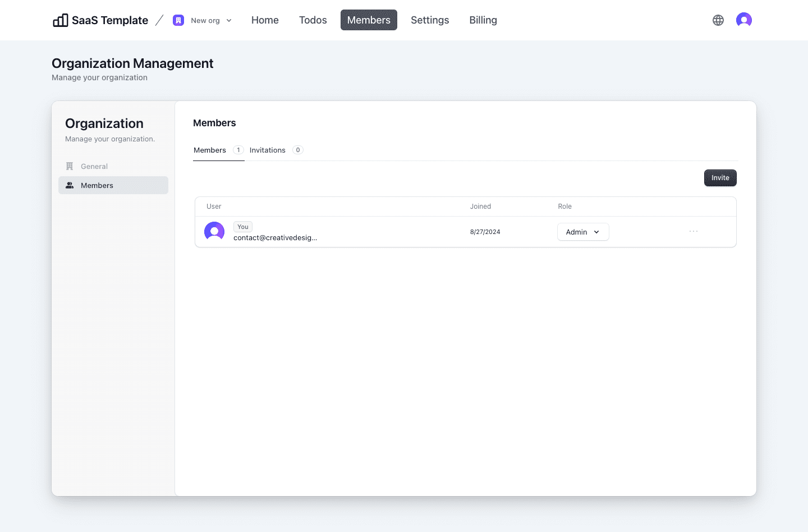Navigate to the Todos section
Screen dimensions: 808x532
(313, 20)
